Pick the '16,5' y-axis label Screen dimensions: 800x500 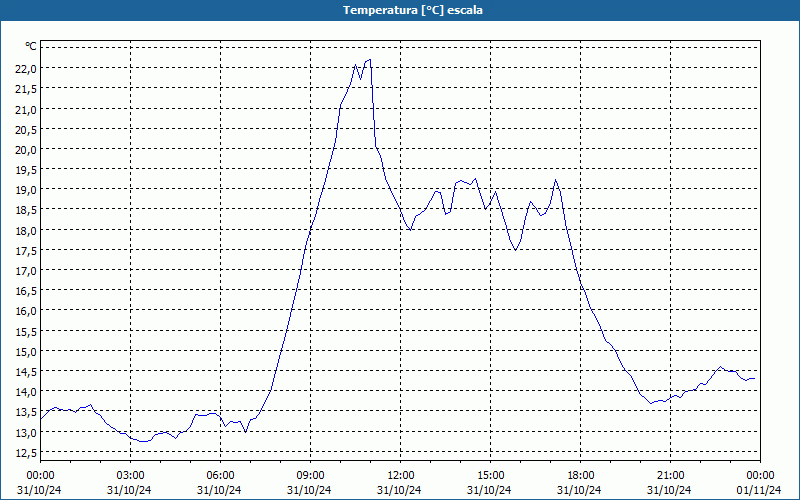coord(26,291)
